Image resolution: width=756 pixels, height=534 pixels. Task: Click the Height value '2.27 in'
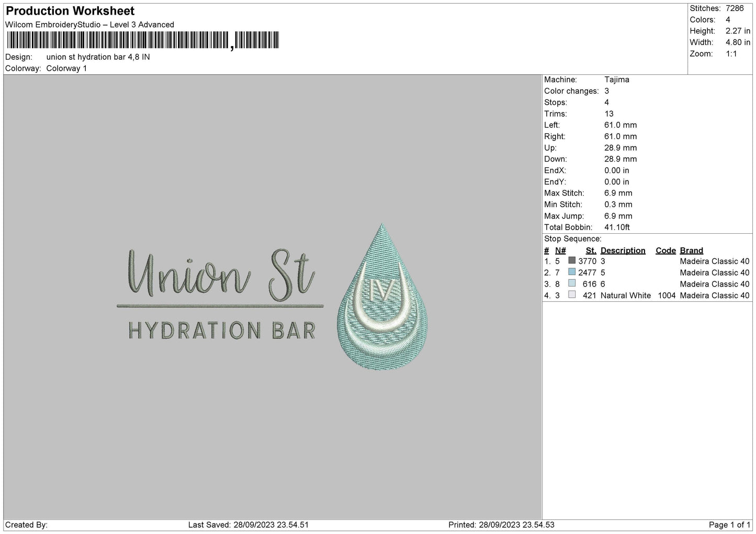[x=738, y=31]
